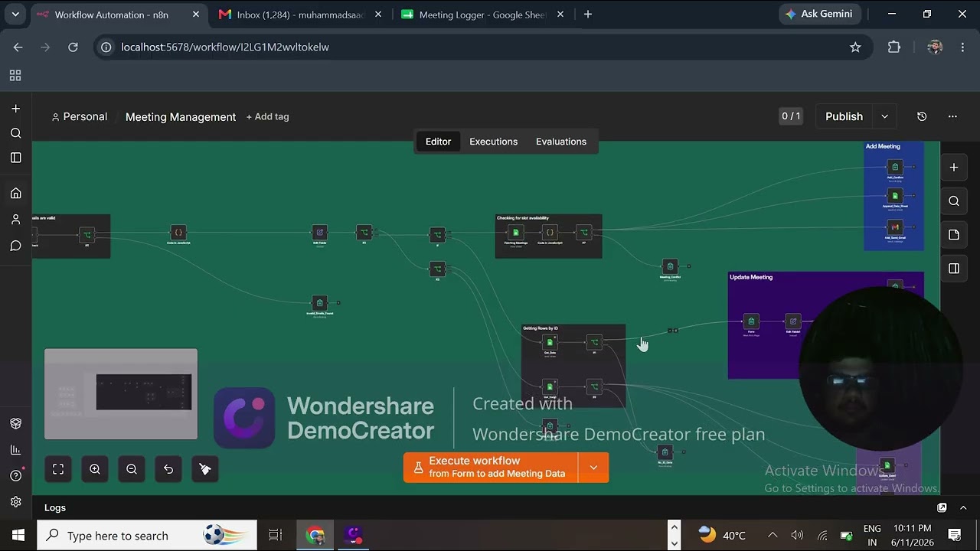Click the canvas minimap thumbnail
980x551 pixels.
pos(121,394)
